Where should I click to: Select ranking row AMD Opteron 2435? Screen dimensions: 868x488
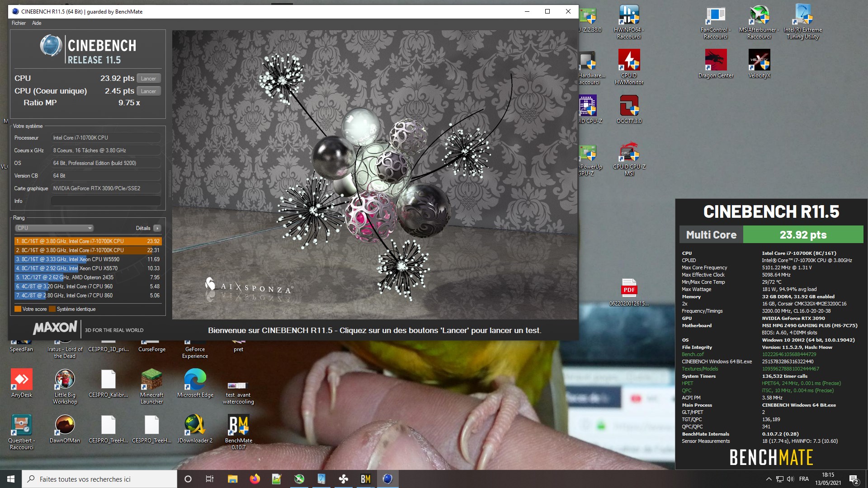[88, 277]
